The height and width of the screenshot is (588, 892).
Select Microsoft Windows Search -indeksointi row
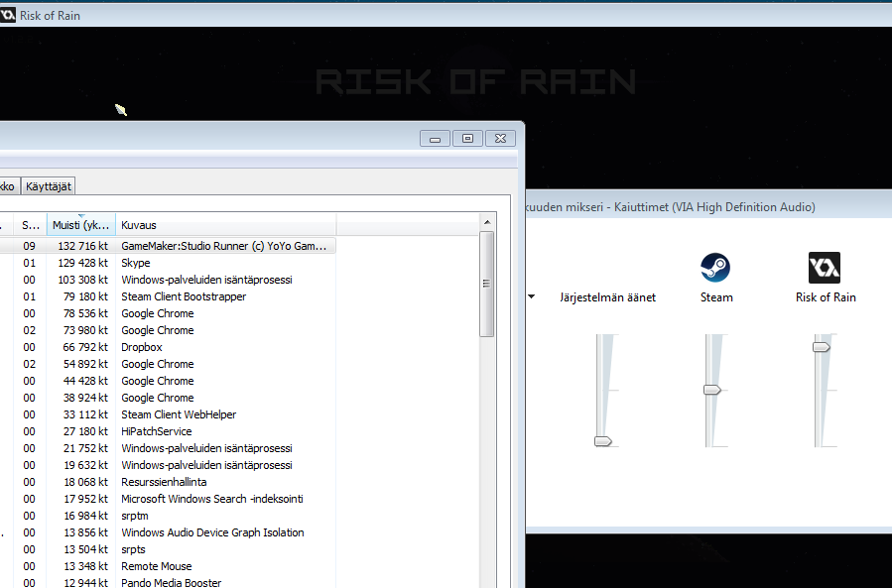(x=168, y=499)
